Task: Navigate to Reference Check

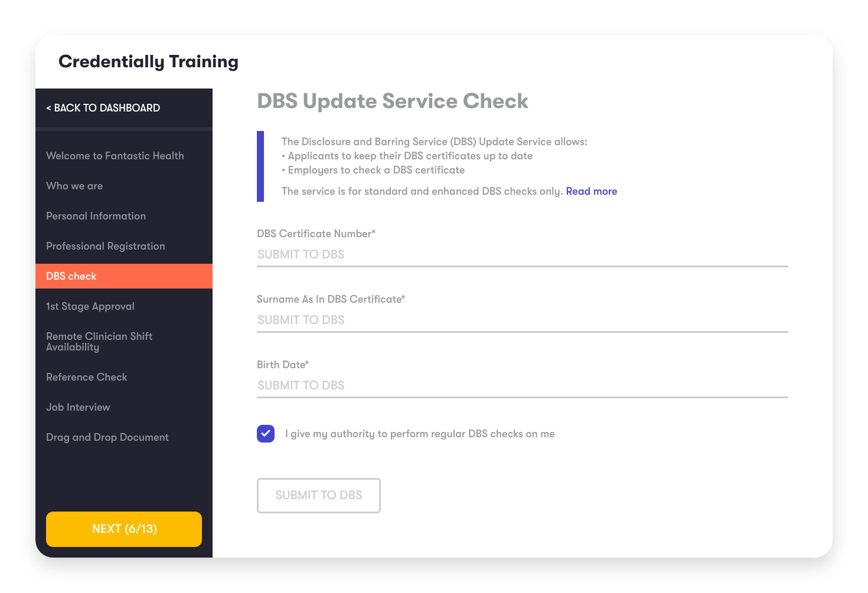Action: pyautogui.click(x=86, y=377)
